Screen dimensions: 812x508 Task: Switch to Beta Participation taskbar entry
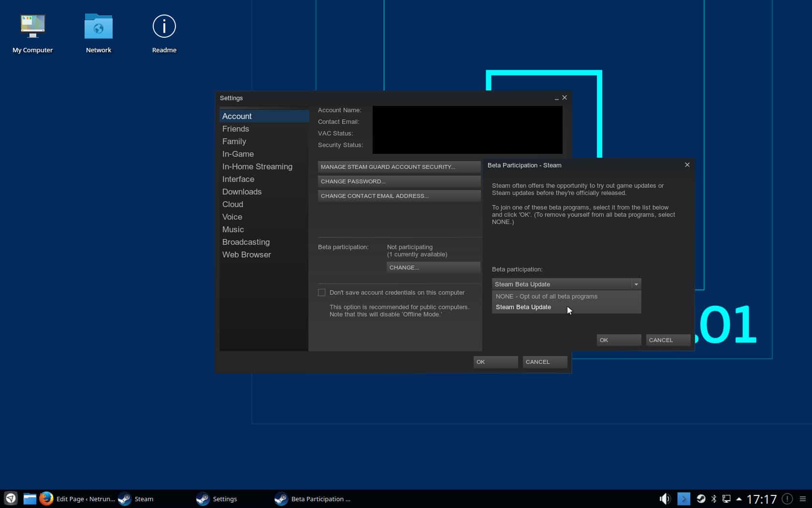tap(312, 498)
